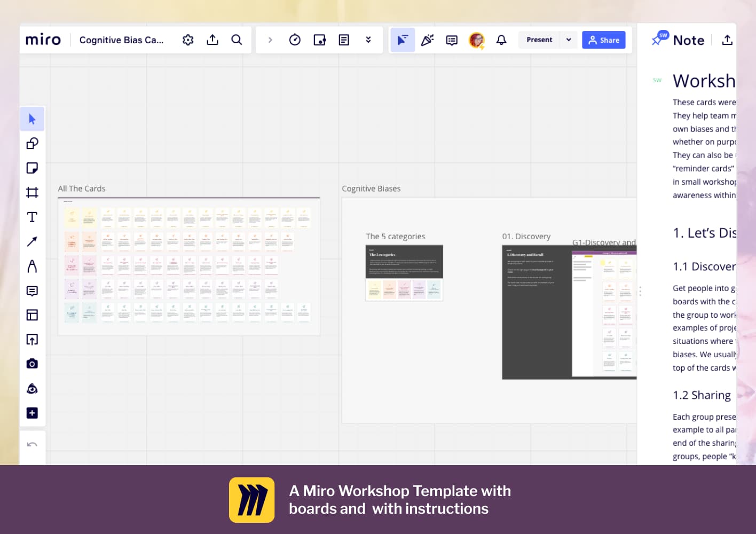Viewport: 756px width, 534px height.
Task: Expand the collapsed apps toolbar chevron
Action: click(270, 40)
